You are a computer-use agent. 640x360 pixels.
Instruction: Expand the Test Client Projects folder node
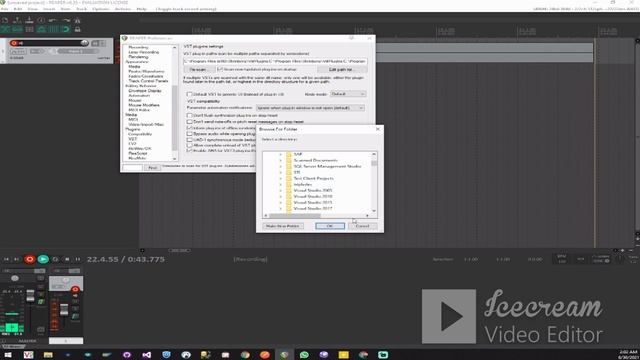pos(280,178)
